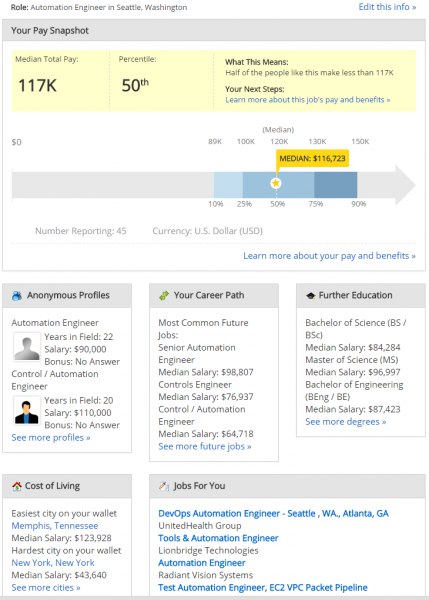The height and width of the screenshot is (600, 429).
Task: Click Senior Automation Engineer future job text
Action: point(197,354)
